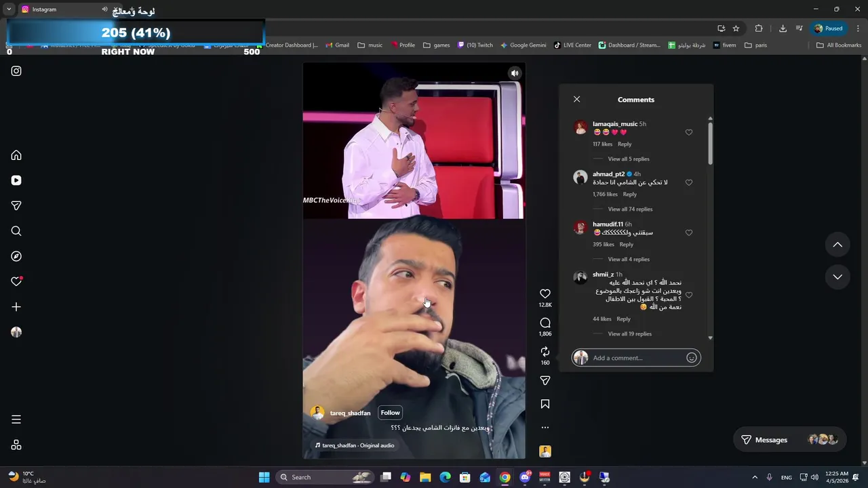Open the Gmail bookmark
The image size is (868, 488).
click(337, 45)
